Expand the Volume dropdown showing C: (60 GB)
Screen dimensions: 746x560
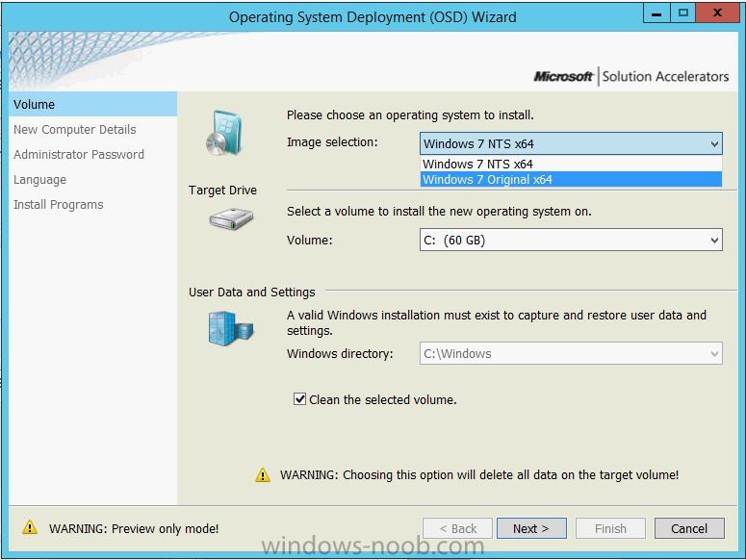coord(571,240)
